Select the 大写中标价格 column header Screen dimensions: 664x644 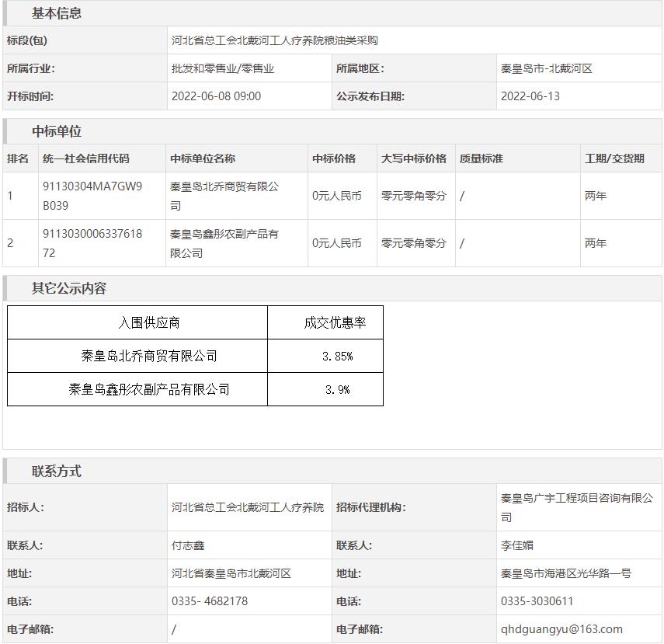413,158
